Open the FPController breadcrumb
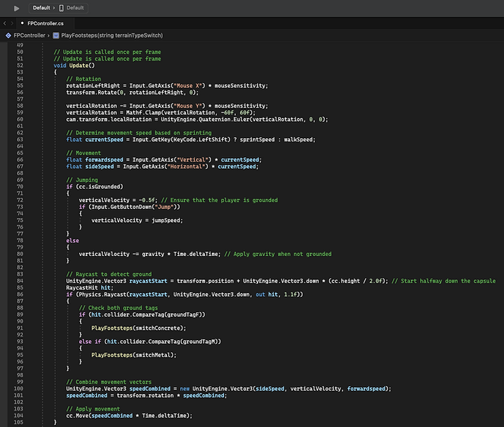 tap(29, 35)
